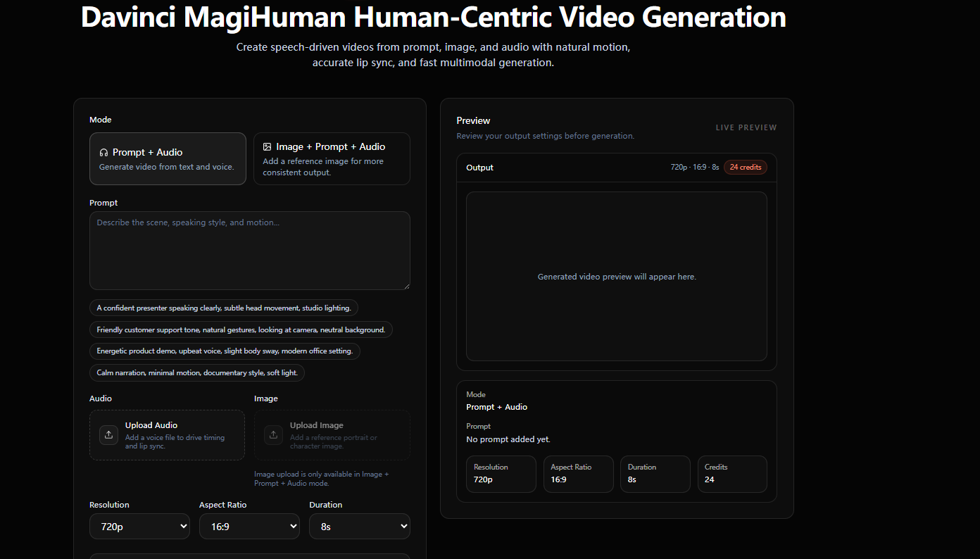Click the 24 credits badge

tap(745, 168)
